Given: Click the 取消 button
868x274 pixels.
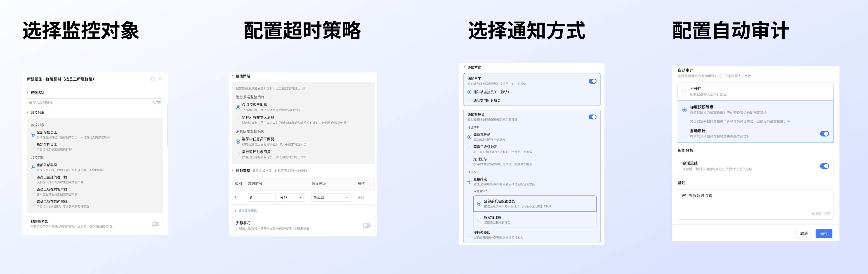Looking at the screenshot, I should (x=804, y=233).
